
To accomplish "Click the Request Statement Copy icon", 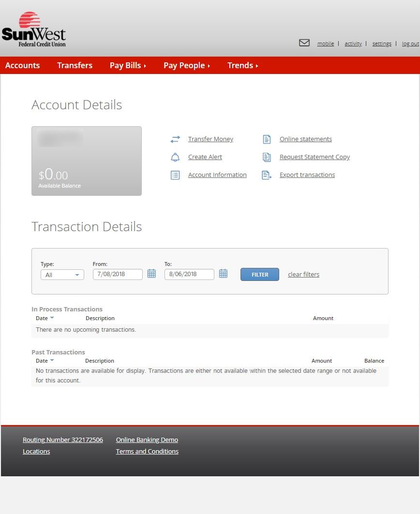I will pyautogui.click(x=267, y=157).
